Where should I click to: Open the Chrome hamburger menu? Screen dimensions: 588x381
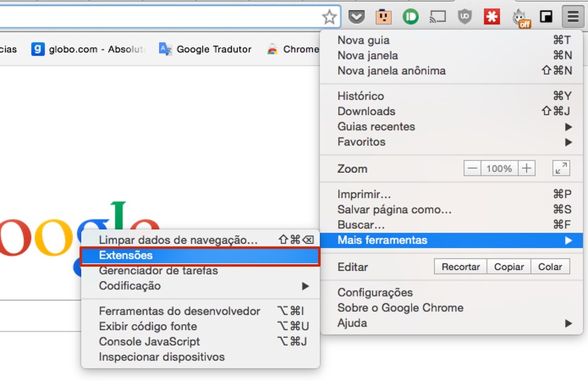pos(572,17)
